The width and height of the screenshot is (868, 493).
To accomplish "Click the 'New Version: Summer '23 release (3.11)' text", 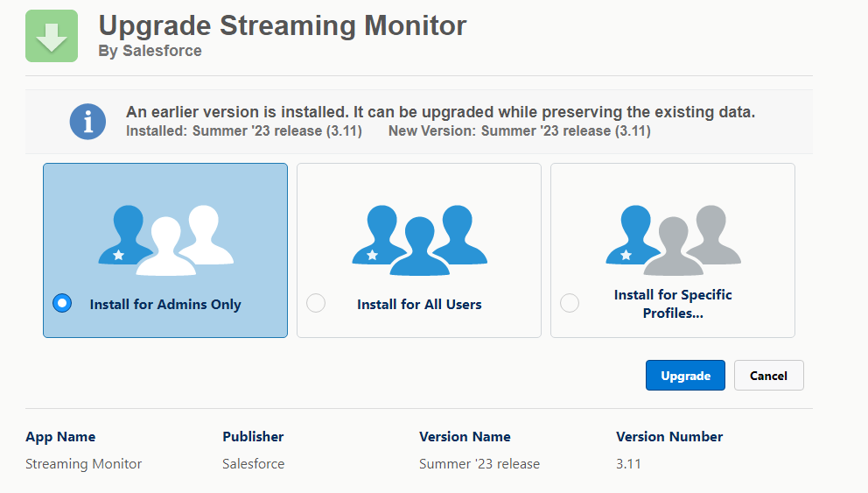I will (520, 131).
